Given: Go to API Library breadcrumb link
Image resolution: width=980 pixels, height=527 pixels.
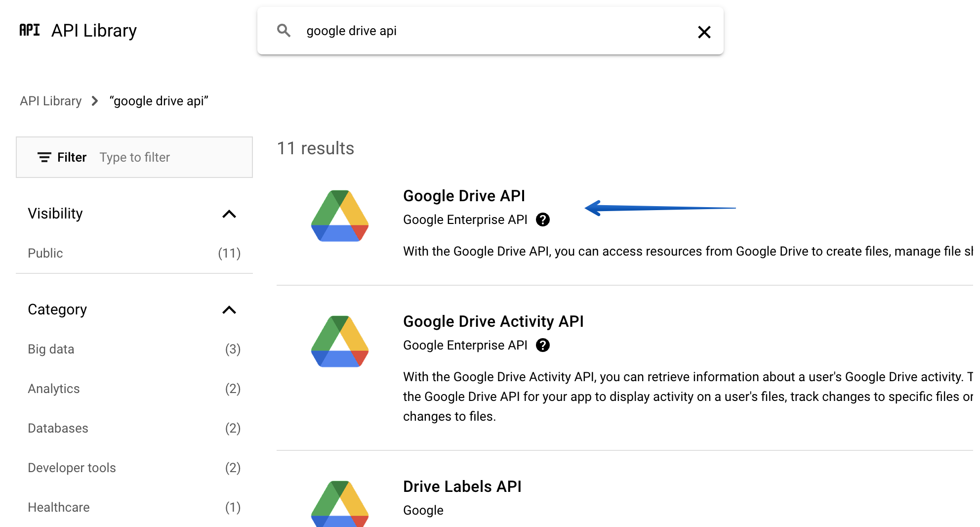Looking at the screenshot, I should point(50,101).
